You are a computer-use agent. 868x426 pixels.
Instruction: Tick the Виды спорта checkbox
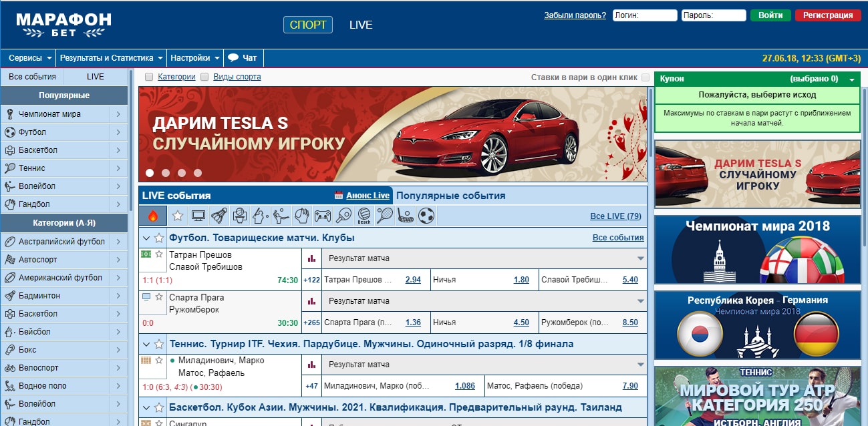point(204,77)
